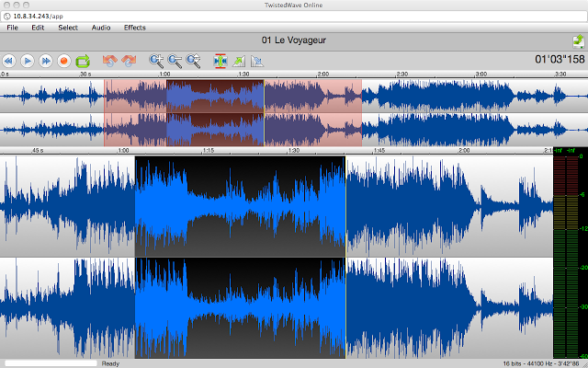Open the Edit menu
This screenshot has width=588, height=368.
click(38, 28)
